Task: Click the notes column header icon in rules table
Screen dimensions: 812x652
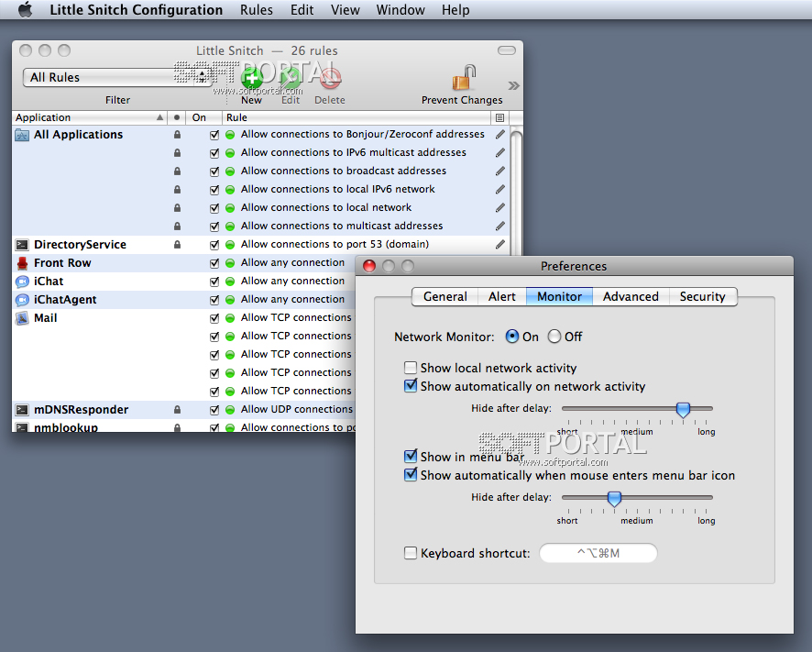Action: 499,117
